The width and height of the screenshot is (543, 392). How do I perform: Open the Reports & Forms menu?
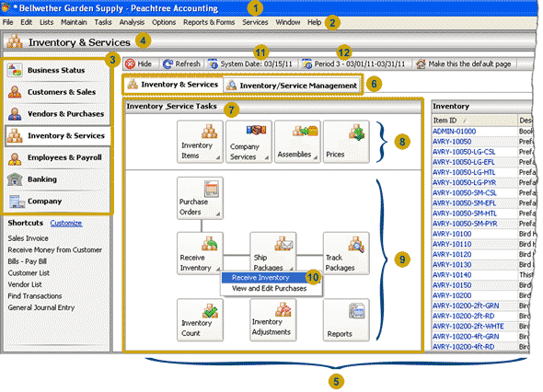coord(209,22)
